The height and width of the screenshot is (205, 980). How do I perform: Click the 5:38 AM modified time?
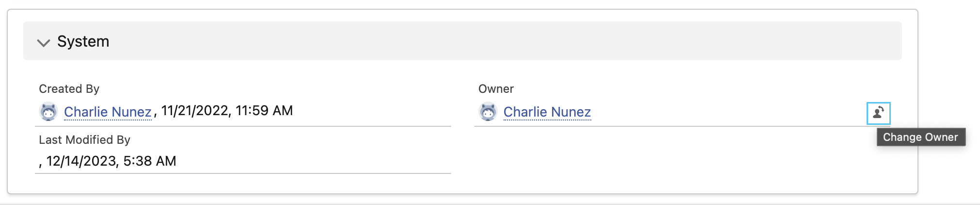[150, 161]
